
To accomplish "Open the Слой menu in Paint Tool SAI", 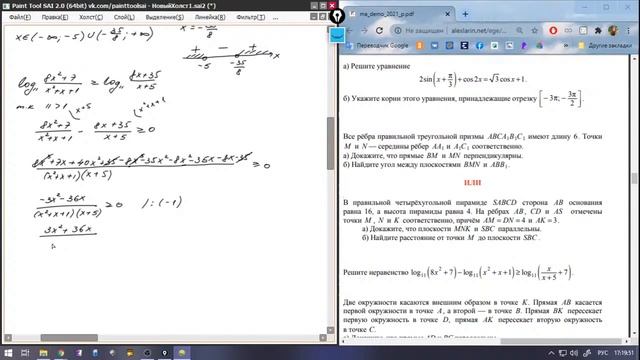I will [x=124, y=17].
